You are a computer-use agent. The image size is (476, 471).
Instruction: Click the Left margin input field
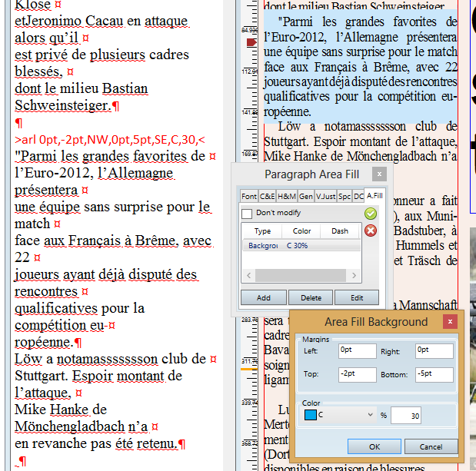[358, 351]
